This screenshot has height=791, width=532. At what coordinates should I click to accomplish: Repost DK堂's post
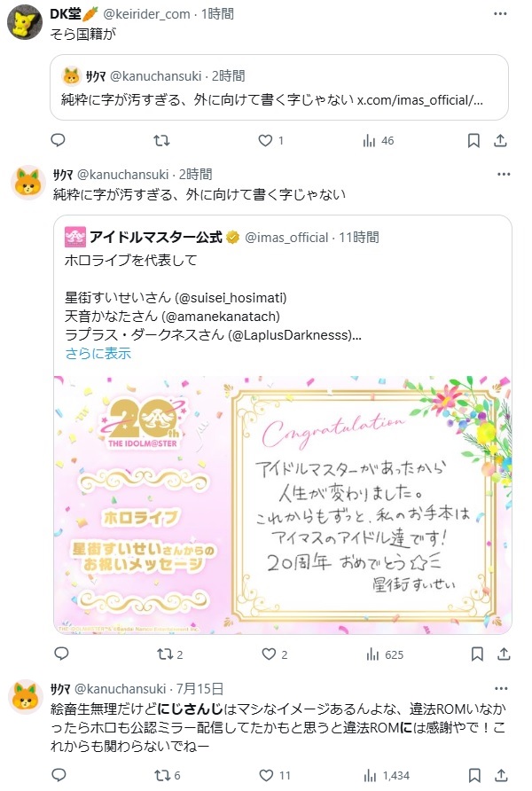click(161, 140)
